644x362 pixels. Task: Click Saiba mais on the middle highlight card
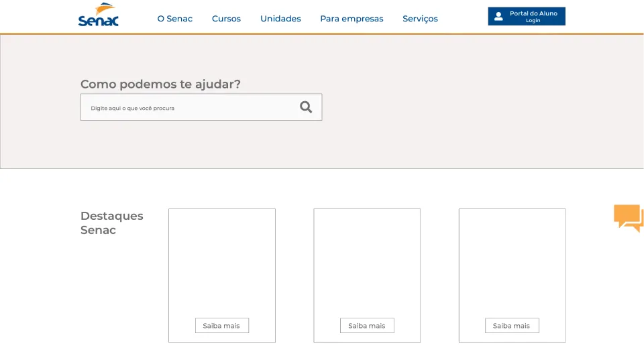coord(367,326)
